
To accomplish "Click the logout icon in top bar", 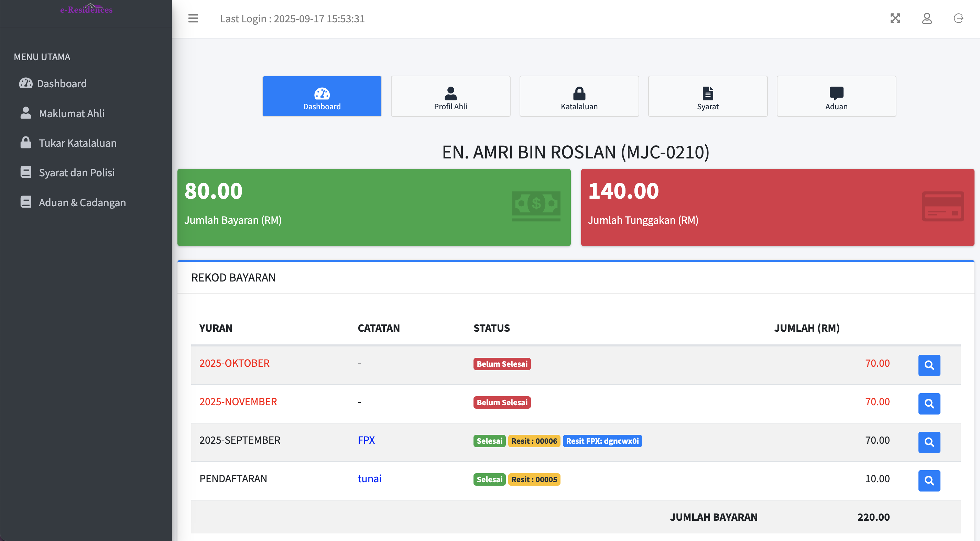I will tap(958, 18).
